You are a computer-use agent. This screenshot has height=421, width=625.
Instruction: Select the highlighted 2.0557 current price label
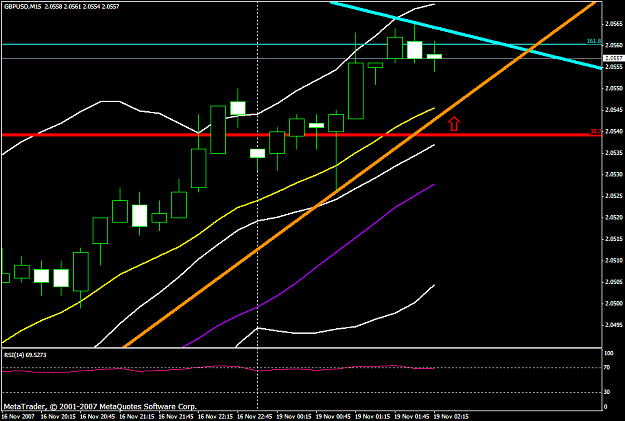pyautogui.click(x=614, y=58)
